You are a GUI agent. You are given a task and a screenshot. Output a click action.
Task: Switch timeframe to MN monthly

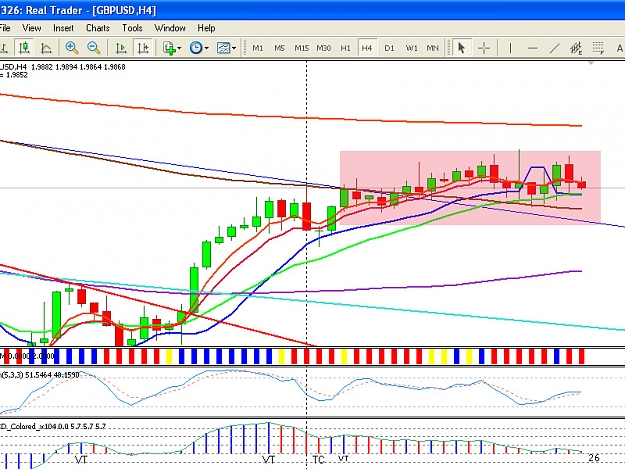click(432, 48)
